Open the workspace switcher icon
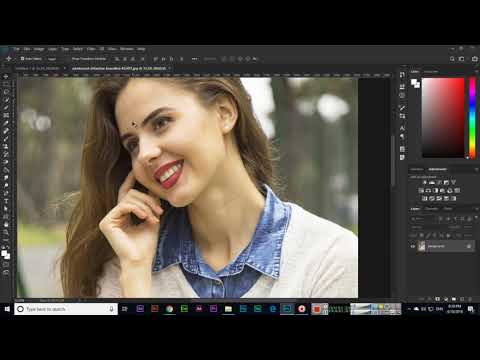 (462, 59)
